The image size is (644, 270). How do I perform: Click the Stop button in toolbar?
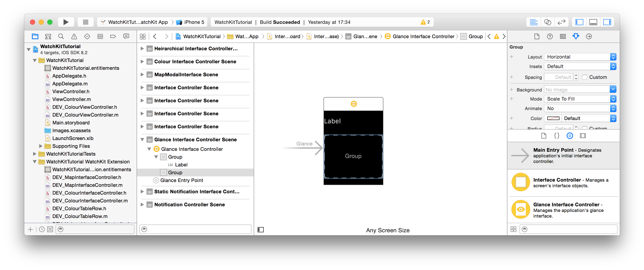[x=85, y=22]
